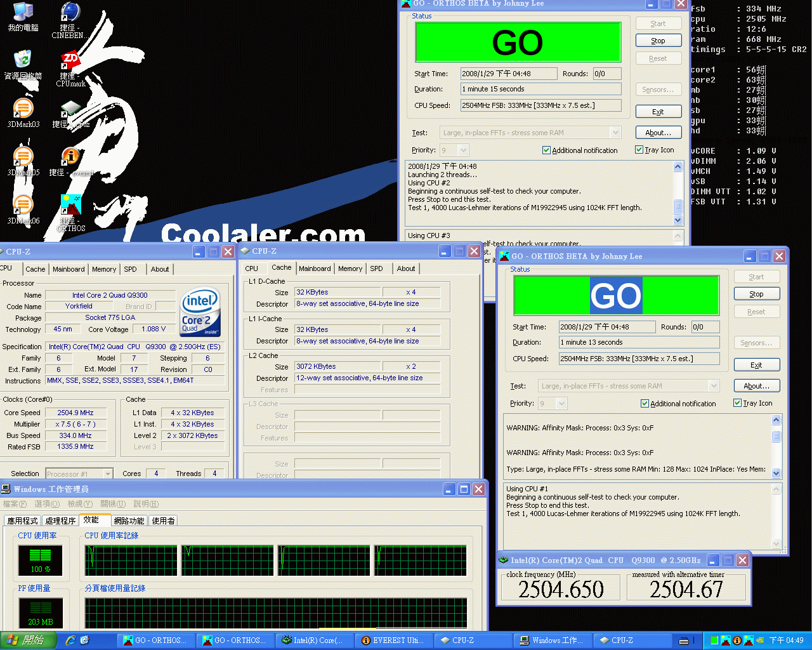Click Duration field showing 1 minute 13 seconds

(639, 342)
